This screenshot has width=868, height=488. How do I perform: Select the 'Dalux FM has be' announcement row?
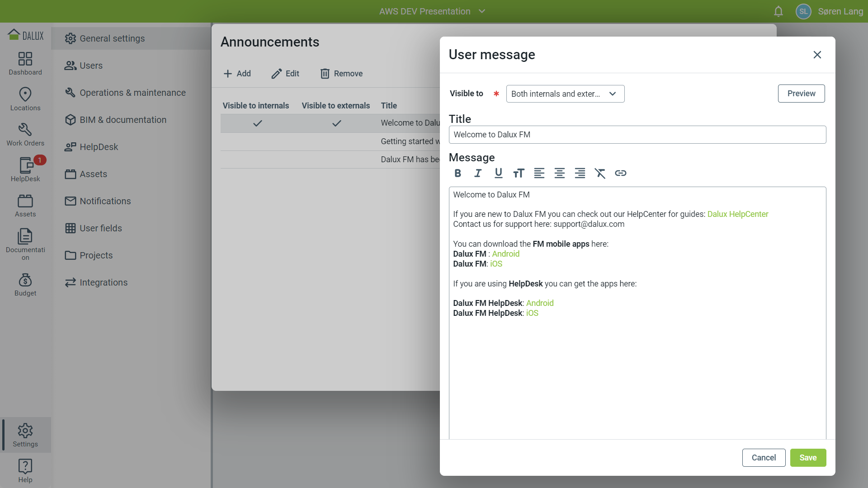[x=330, y=160]
